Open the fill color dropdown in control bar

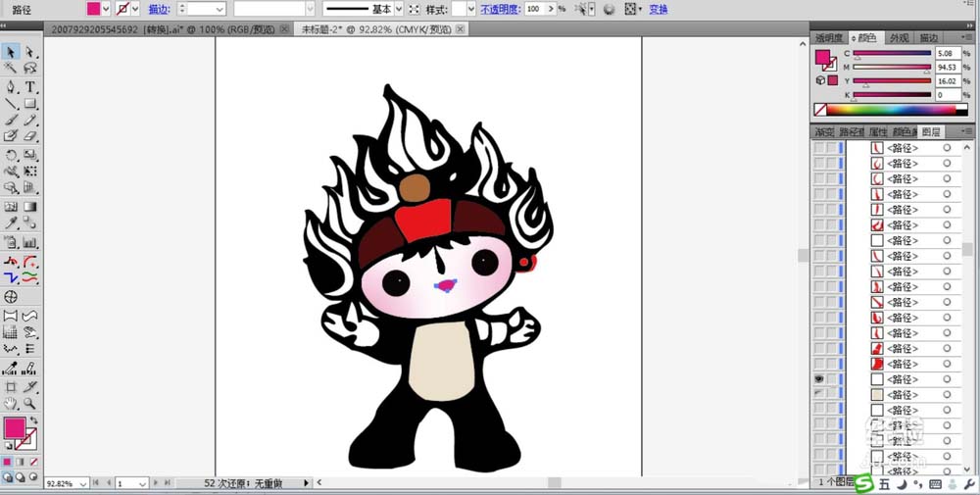pyautogui.click(x=106, y=9)
